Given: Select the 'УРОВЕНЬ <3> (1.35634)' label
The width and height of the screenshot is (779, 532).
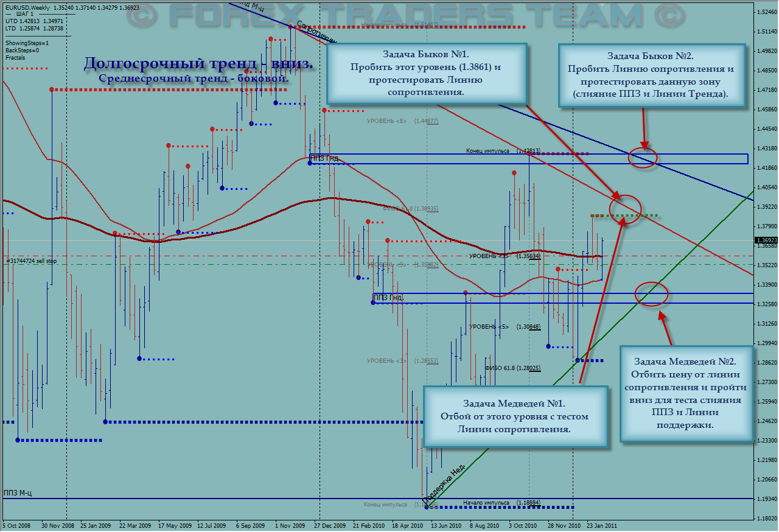Looking at the screenshot, I should pyautogui.click(x=505, y=256).
